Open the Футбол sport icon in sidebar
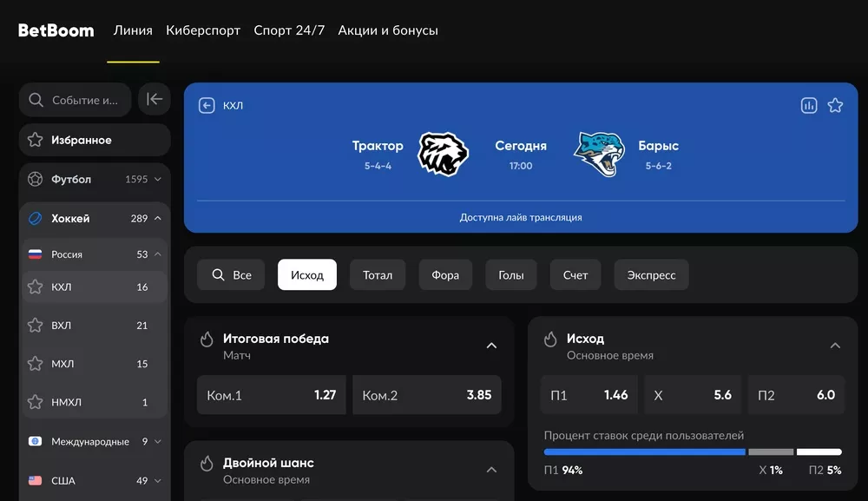This screenshot has width=868, height=501. 35,180
